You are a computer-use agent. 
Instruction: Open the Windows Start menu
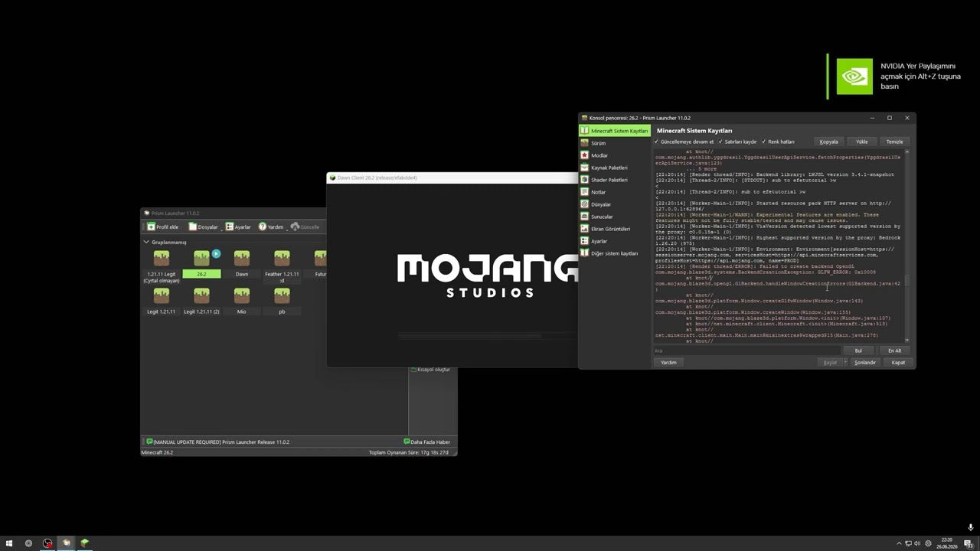tap(9, 543)
